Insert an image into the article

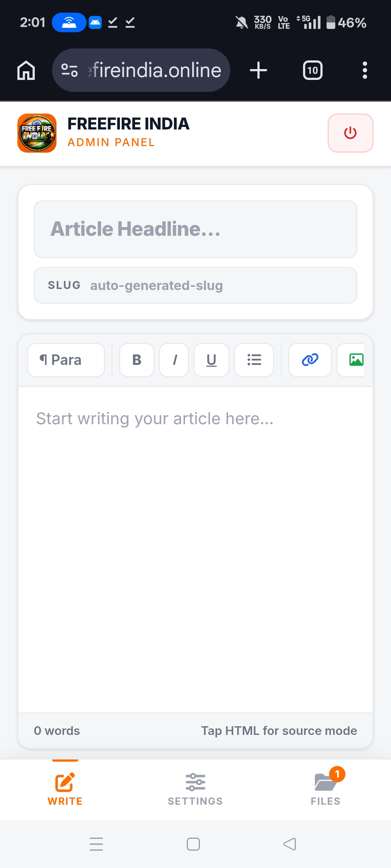(x=356, y=360)
